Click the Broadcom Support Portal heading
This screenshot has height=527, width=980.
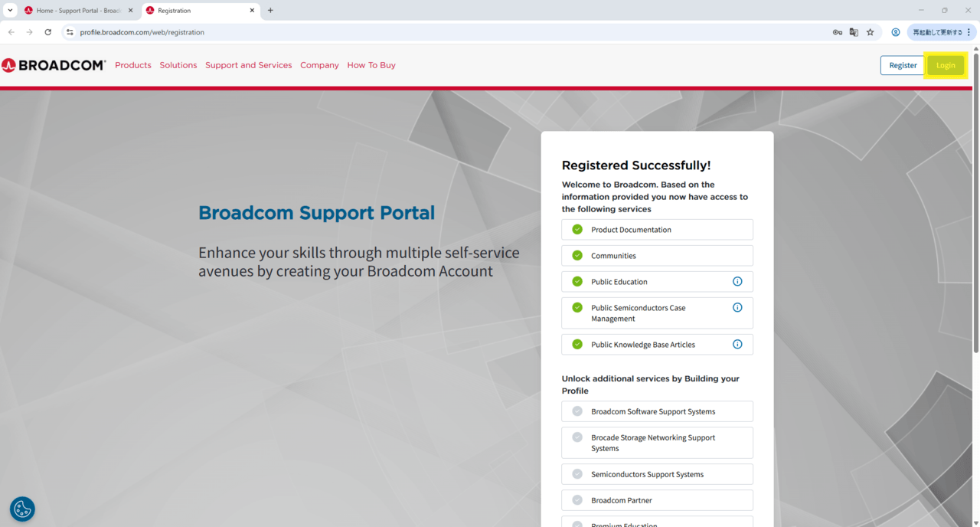tap(316, 213)
